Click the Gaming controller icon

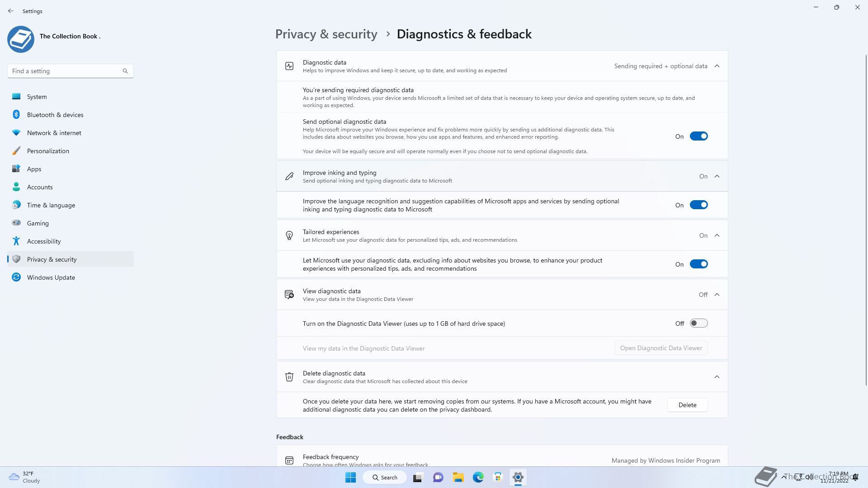click(x=16, y=222)
